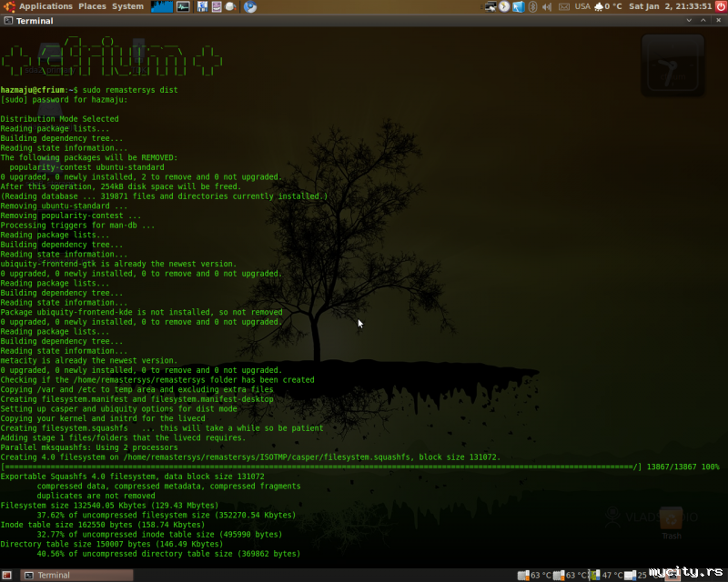Close the Terminal window
The height and width of the screenshot is (582, 728).
718,20
